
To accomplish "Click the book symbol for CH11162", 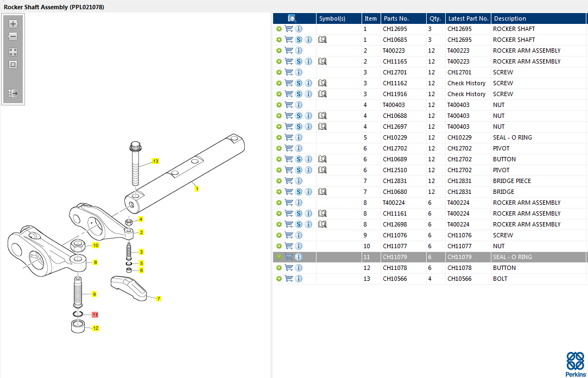I will pyautogui.click(x=322, y=83).
